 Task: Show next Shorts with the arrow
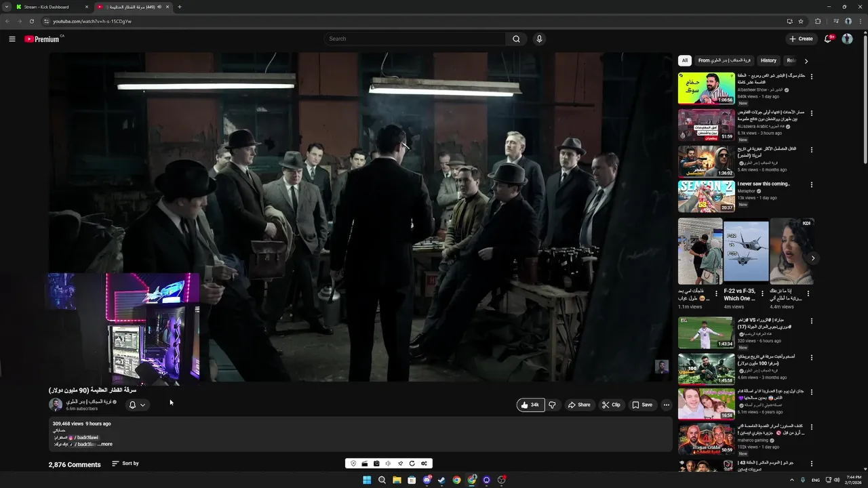coord(812,258)
